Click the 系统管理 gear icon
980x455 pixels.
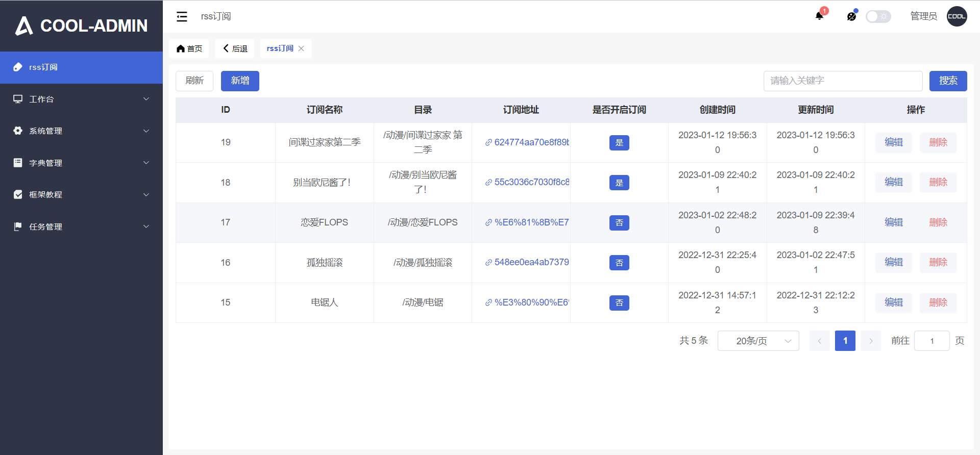(18, 131)
